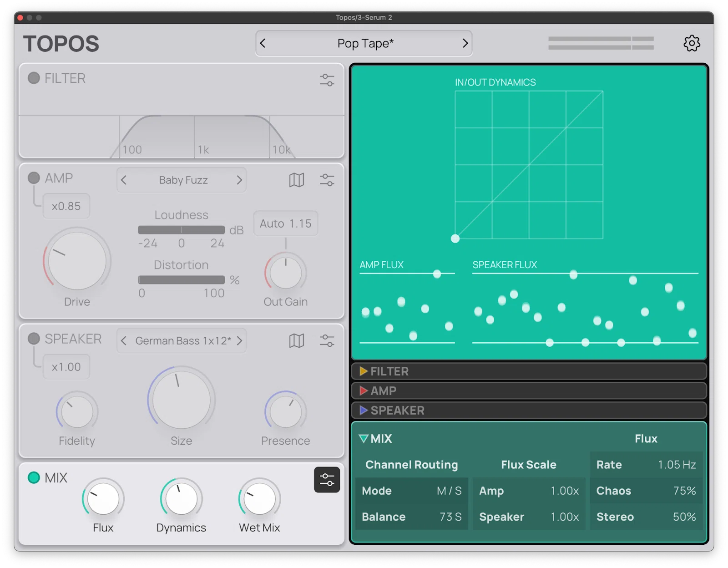728x568 pixels.
Task: Click the SPEAKER FLUX top line handle
Action: click(x=573, y=274)
